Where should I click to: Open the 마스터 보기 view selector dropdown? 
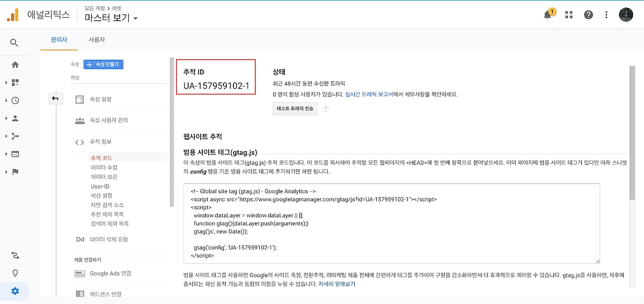[111, 18]
